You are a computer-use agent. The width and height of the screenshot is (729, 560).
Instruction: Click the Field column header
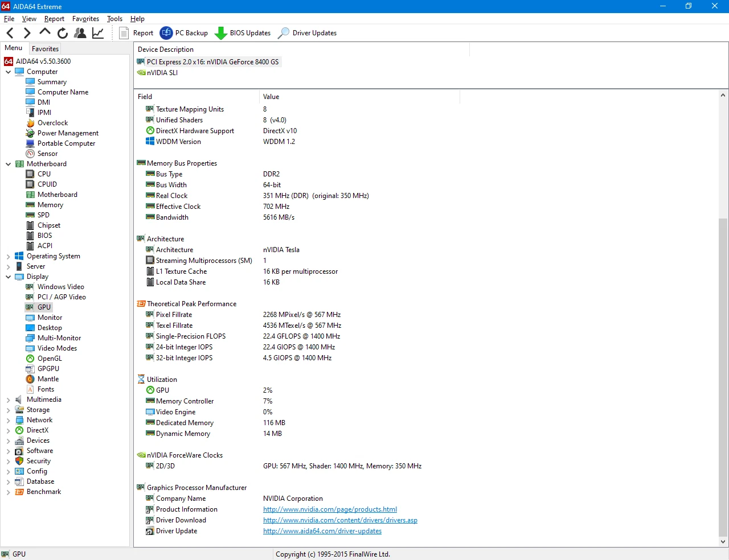tap(196, 97)
